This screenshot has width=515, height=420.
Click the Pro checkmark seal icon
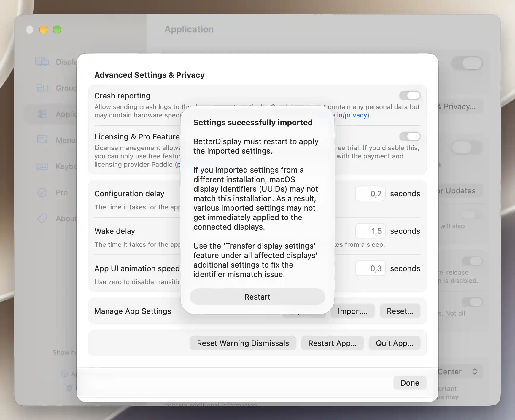point(42,192)
